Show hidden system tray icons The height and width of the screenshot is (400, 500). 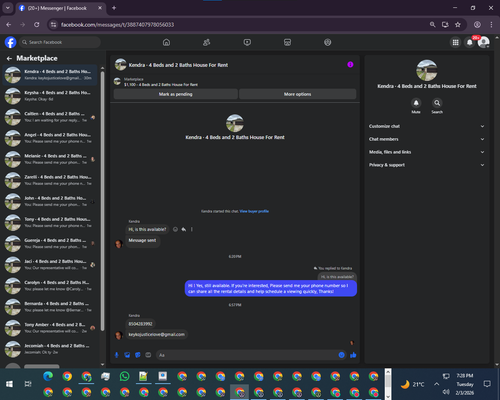pos(436,384)
